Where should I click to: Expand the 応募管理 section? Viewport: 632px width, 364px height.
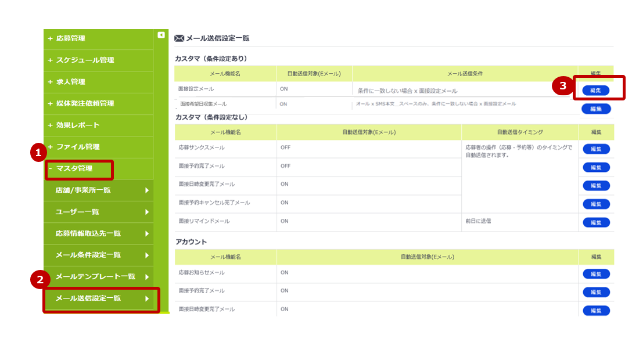pos(76,39)
